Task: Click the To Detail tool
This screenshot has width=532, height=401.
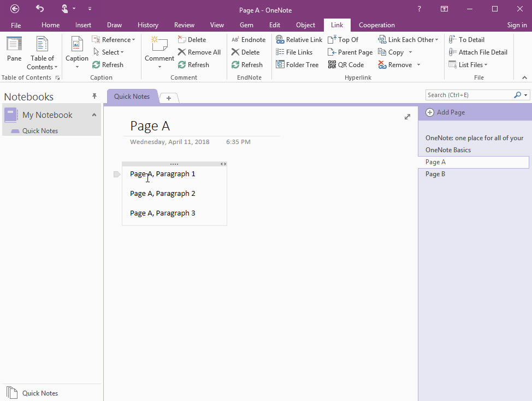Action: pos(471,39)
